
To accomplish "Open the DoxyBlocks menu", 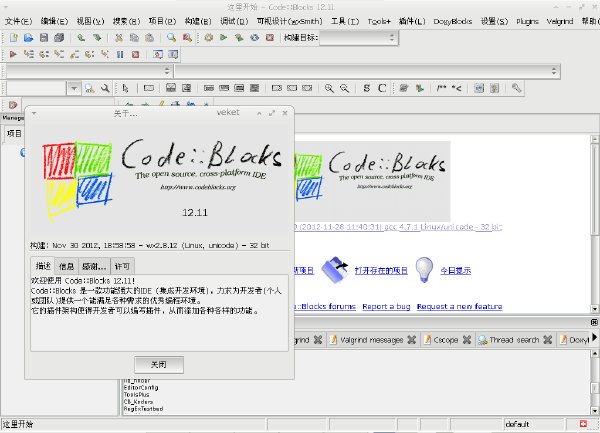I will 452,21.
